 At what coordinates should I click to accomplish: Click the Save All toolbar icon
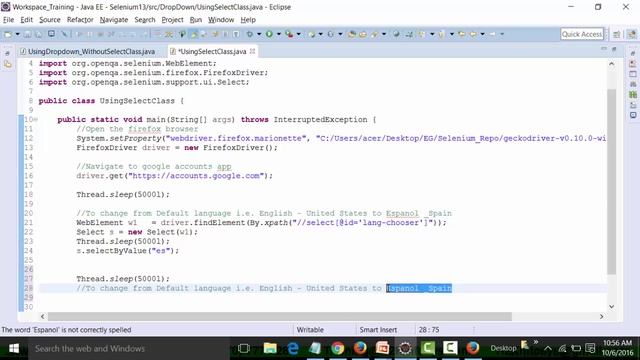coord(38,34)
